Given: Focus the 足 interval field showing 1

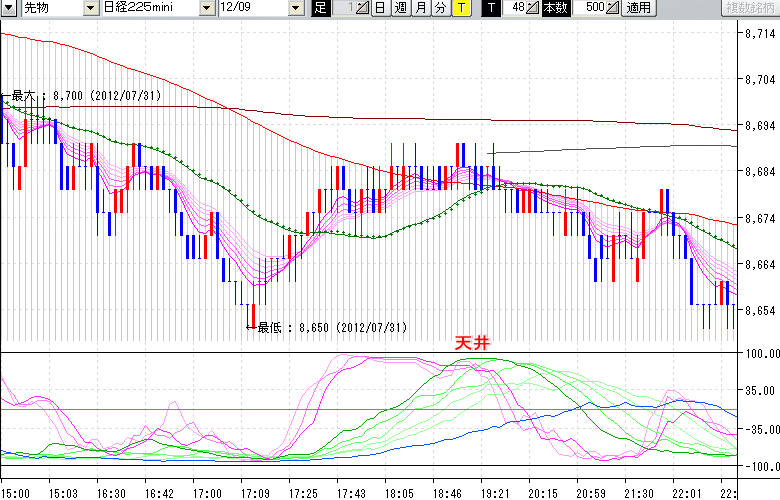Looking at the screenshot, I should coord(344,7).
